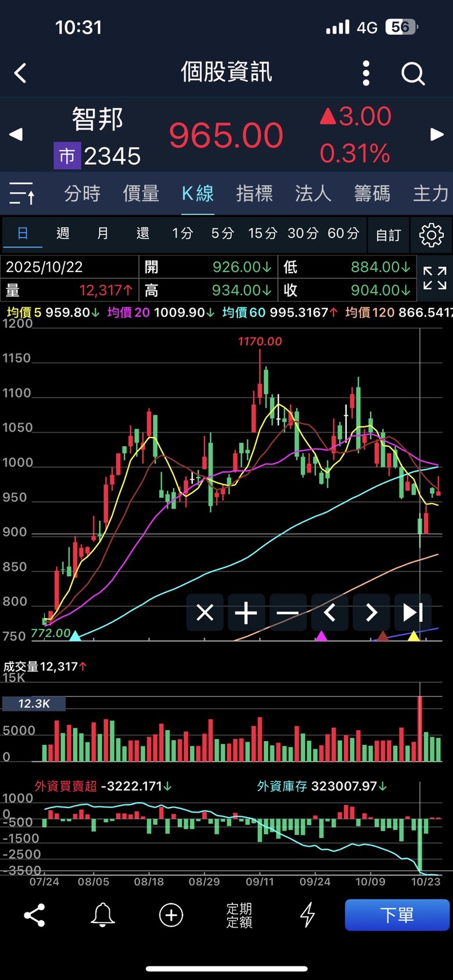The image size is (453, 980).
Task: Tap the 772.00 low price label
Action: pyautogui.click(x=51, y=633)
